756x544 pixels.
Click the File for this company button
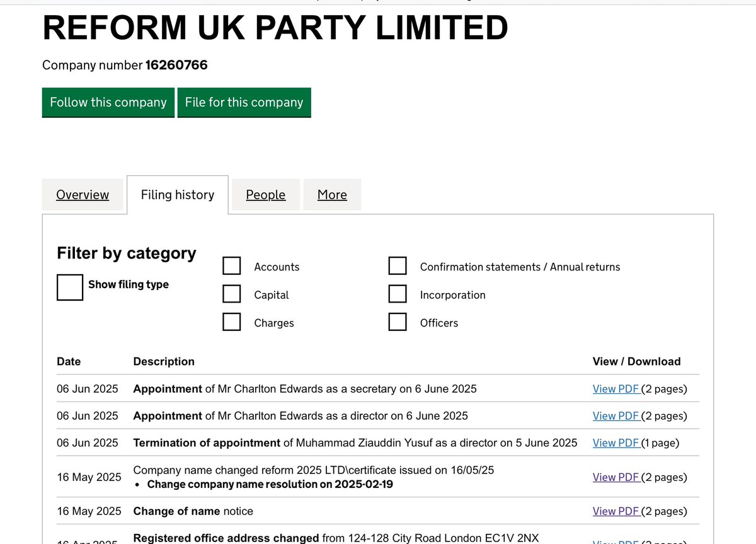244,102
